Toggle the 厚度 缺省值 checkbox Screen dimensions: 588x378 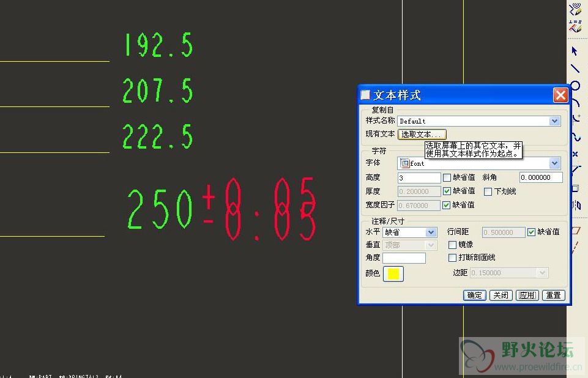(447, 191)
